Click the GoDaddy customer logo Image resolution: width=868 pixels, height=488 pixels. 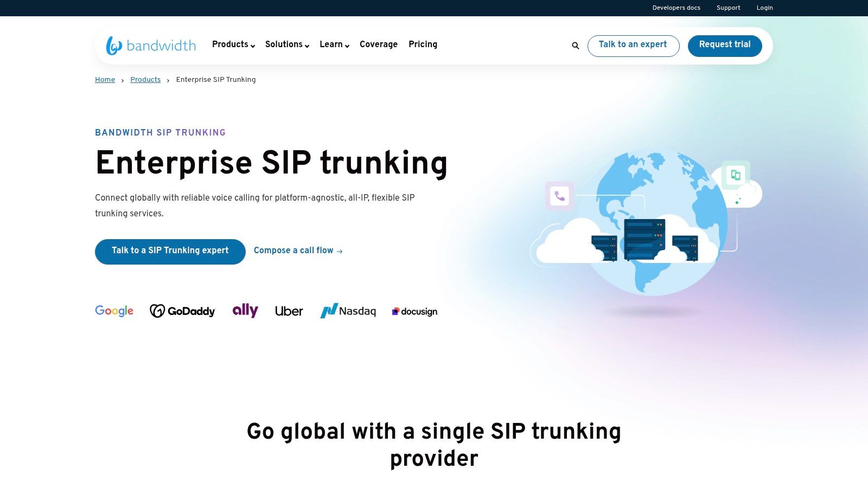pyautogui.click(x=182, y=311)
